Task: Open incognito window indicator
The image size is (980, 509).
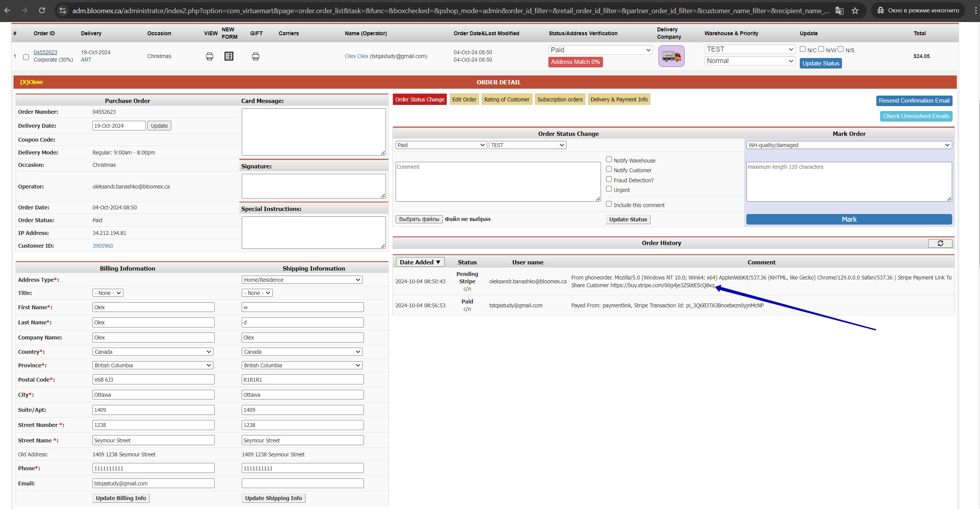Action: [918, 10]
